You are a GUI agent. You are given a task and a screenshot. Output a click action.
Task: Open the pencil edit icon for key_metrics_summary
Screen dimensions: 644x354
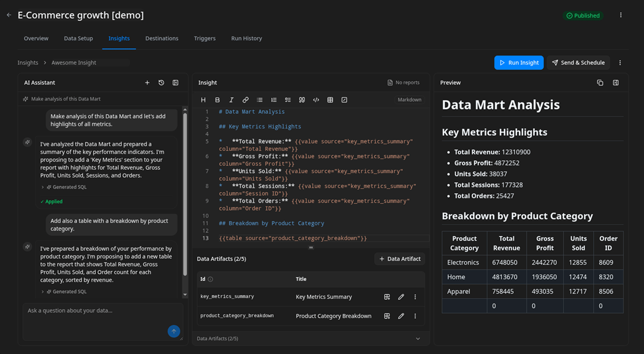coord(401,296)
